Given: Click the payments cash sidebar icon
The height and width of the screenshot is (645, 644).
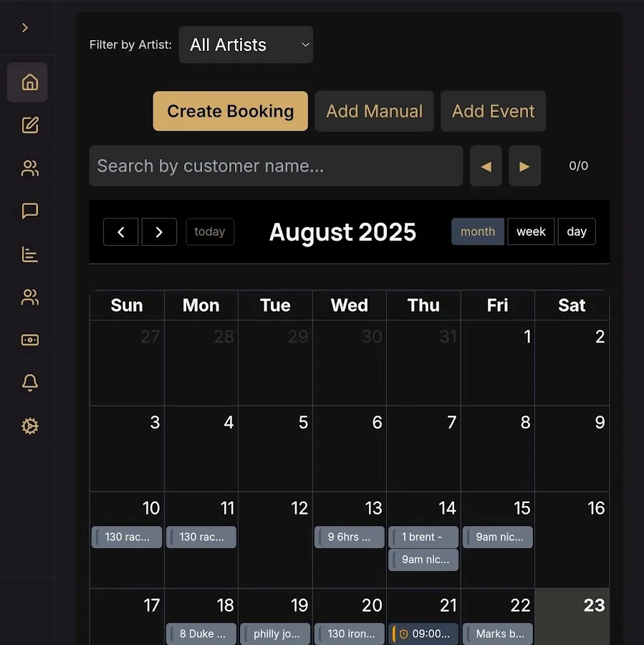Looking at the screenshot, I should (x=29, y=340).
